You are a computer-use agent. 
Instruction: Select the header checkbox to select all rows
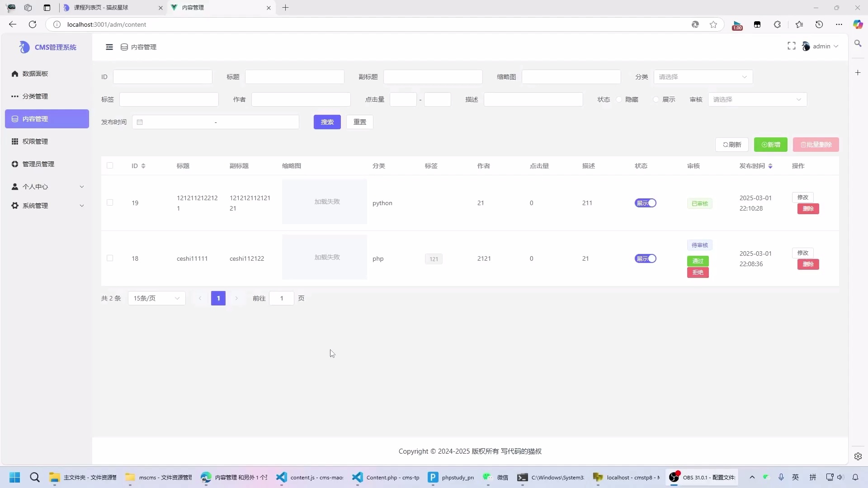coord(110,166)
